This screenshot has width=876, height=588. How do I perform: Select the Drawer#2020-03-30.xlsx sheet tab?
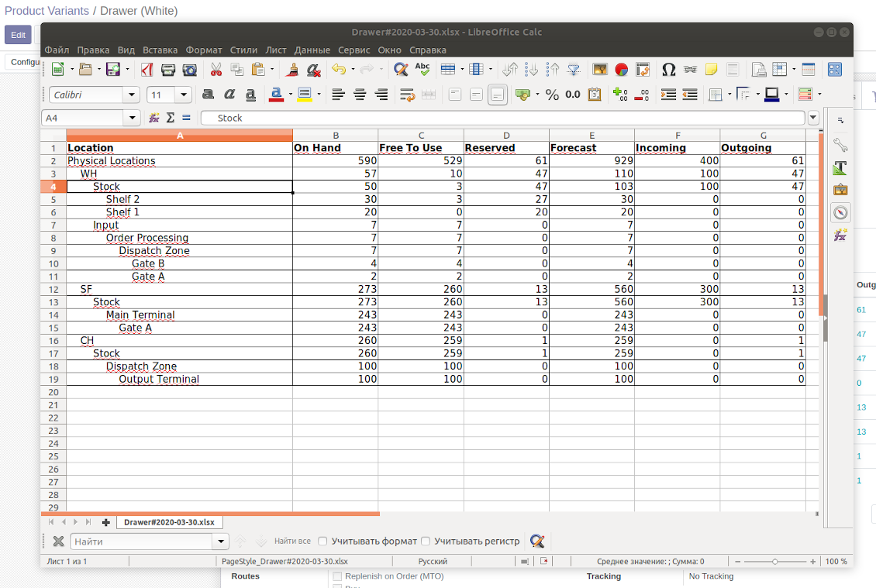pyautogui.click(x=169, y=522)
